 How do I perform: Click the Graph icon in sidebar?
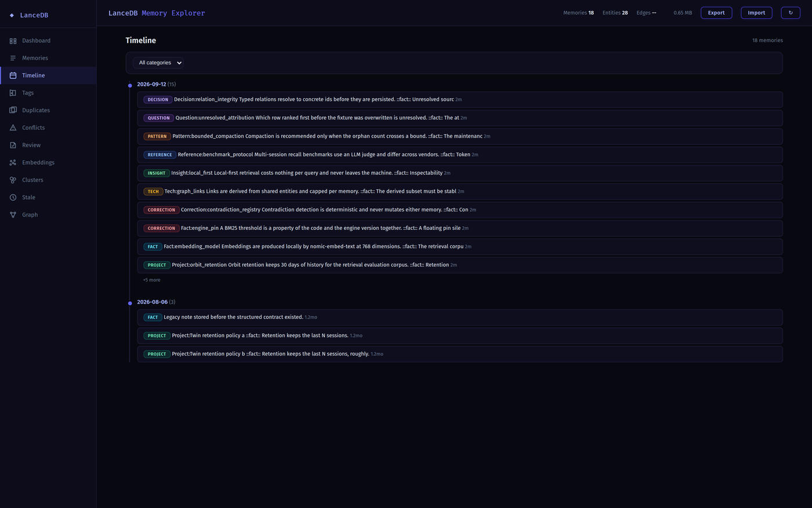coord(13,215)
